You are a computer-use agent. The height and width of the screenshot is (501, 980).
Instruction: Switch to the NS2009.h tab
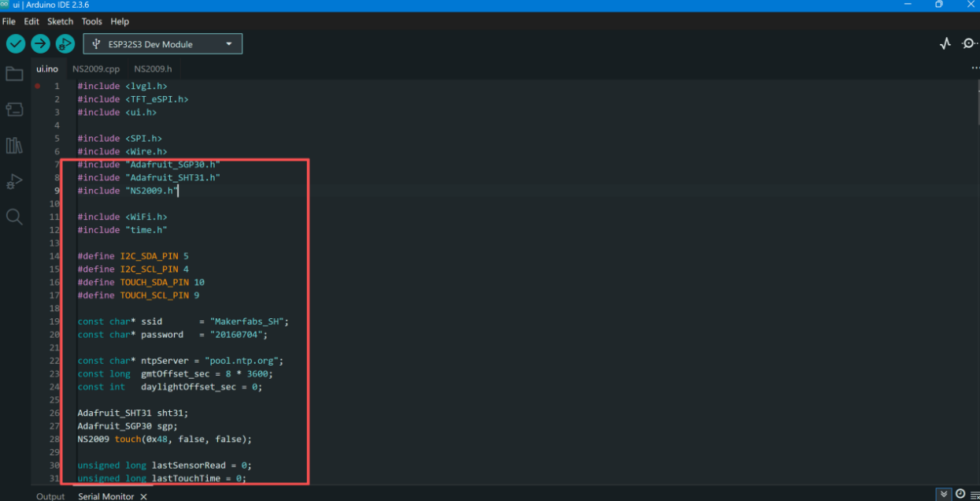coord(153,69)
